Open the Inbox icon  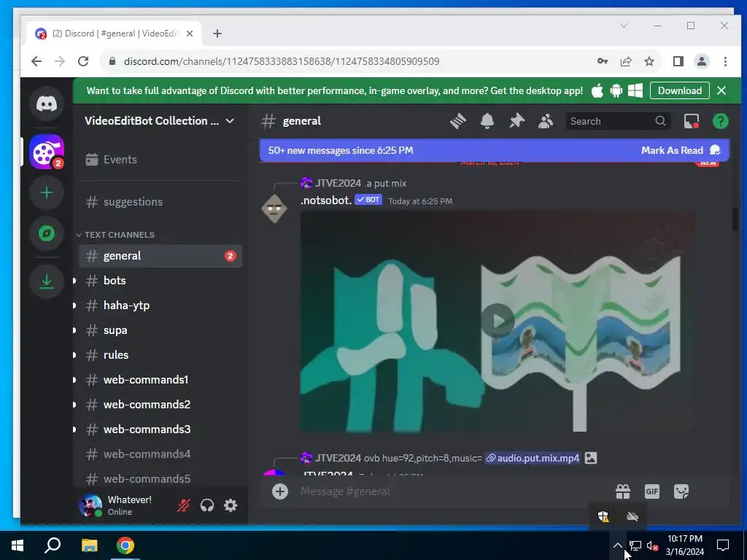pyautogui.click(x=692, y=122)
